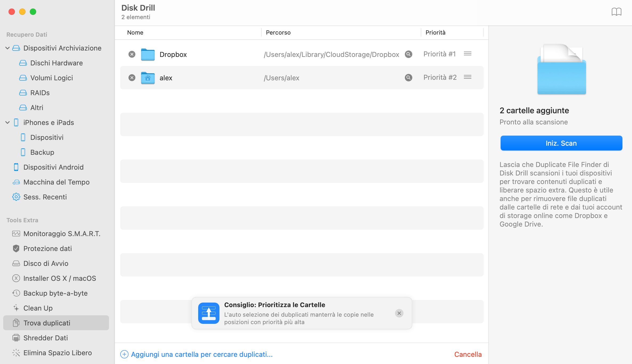This screenshot has width=632, height=364.
Task: Remove the alex folder from list
Action: click(x=132, y=78)
